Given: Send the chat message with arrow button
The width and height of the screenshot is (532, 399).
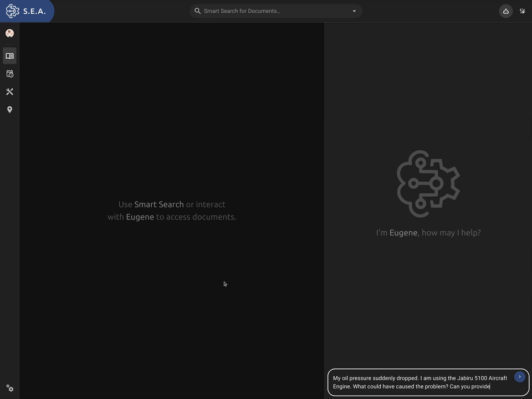Looking at the screenshot, I should click(x=519, y=377).
